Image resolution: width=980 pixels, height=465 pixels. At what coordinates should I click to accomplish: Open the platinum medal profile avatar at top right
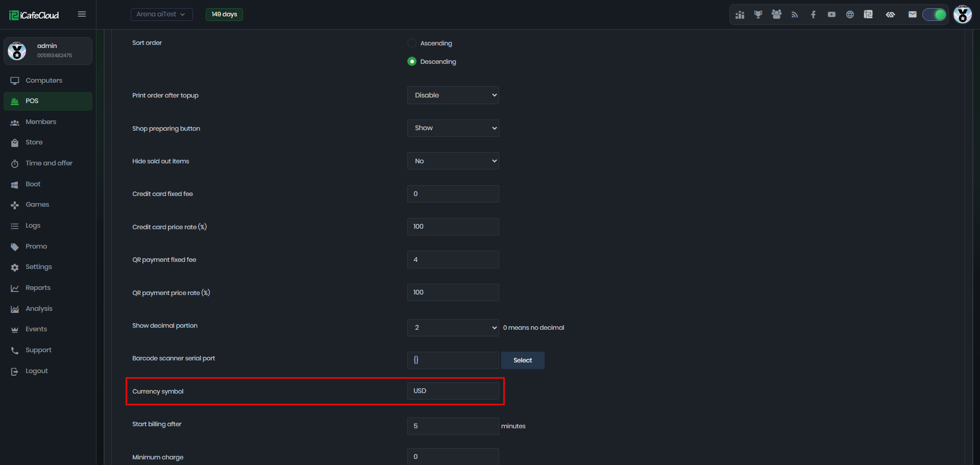pyautogui.click(x=963, y=14)
